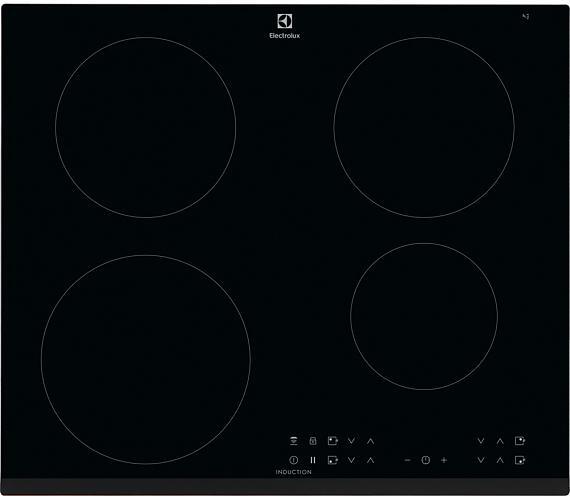This screenshot has height=496, width=570.
Task: Click the small front-right cooking zone circle
Action: point(424,316)
